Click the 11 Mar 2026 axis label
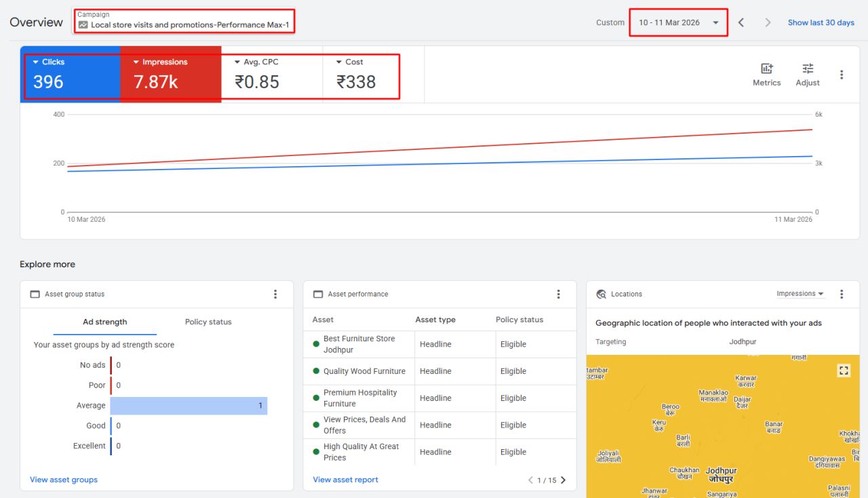868x498 pixels. tap(793, 219)
